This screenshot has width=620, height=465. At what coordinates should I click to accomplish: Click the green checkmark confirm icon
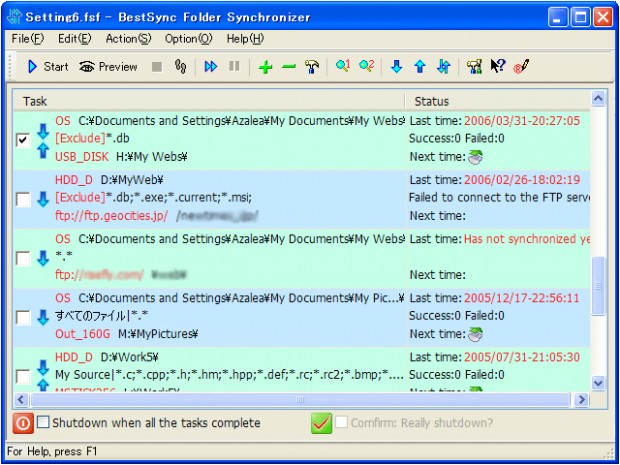pos(321,423)
